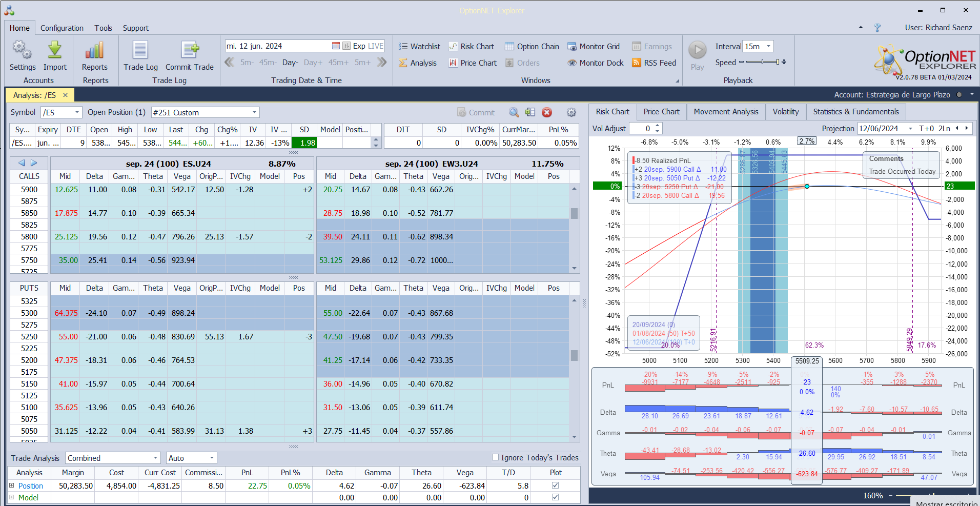Click the help question mark icon
The width and height of the screenshot is (980, 506).
(x=877, y=28)
